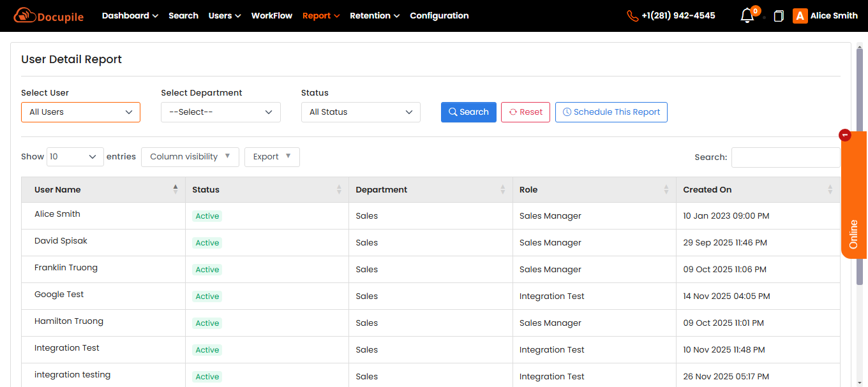Click the Docupile logo icon
Image resolution: width=868 pixels, height=387 pixels.
tap(24, 15)
